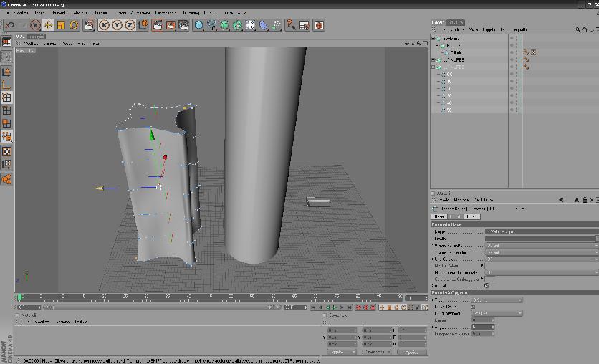Click the orange phong tag on Cilindro row
Image resolution: width=599 pixels, height=364 pixels.
pyautogui.click(x=526, y=53)
